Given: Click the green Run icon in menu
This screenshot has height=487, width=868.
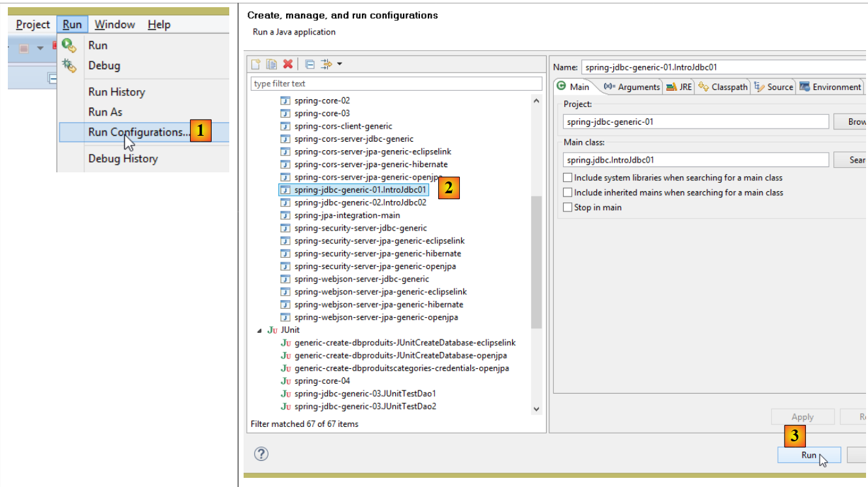Looking at the screenshot, I should point(69,45).
